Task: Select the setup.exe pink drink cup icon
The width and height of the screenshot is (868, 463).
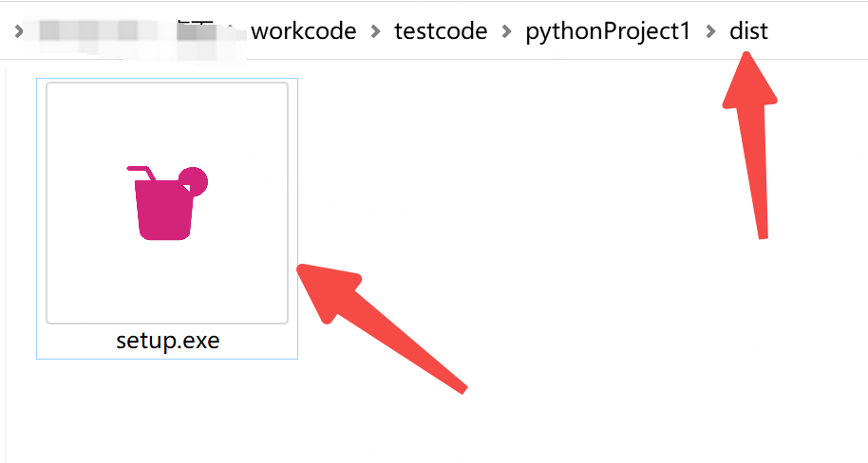Action: (167, 202)
